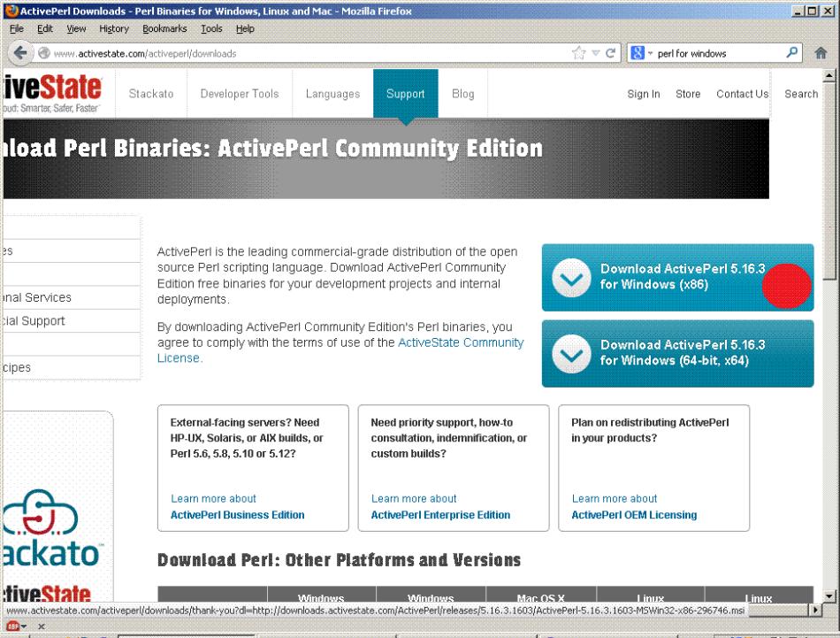Screen dimensions: 840x638
Task: Click the Firefox icon in the title bar
Action: coord(11,11)
